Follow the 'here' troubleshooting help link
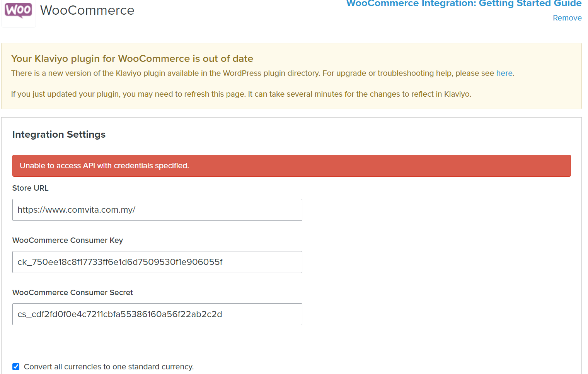 [x=504, y=73]
